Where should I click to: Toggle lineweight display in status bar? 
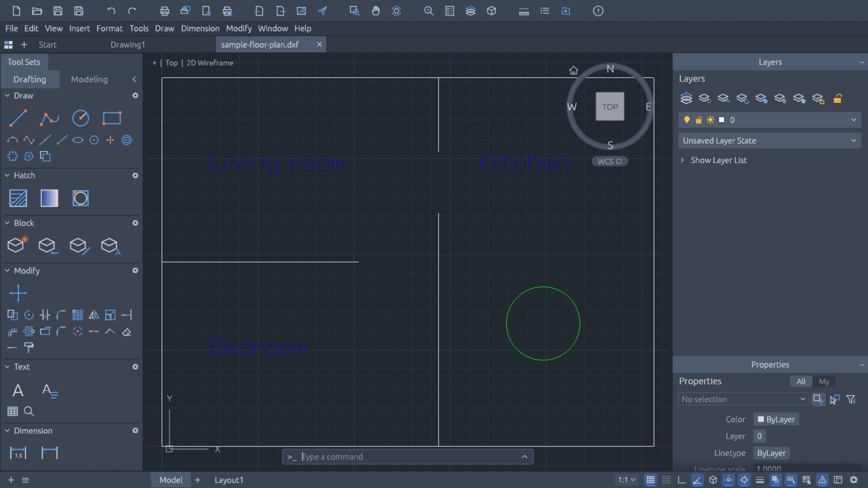760,480
